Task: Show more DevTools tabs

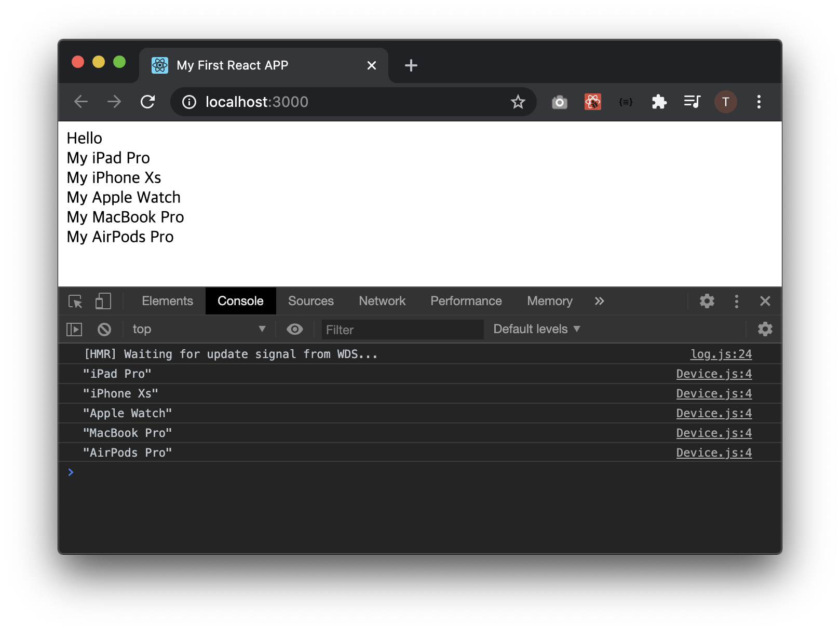Action: (x=599, y=301)
